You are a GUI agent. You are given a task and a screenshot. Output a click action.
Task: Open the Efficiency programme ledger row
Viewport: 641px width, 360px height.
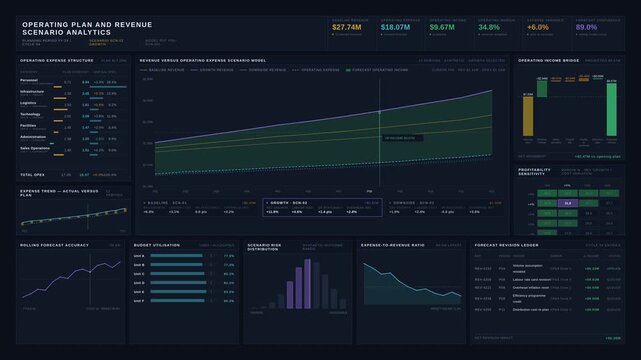pyautogui.click(x=547, y=299)
